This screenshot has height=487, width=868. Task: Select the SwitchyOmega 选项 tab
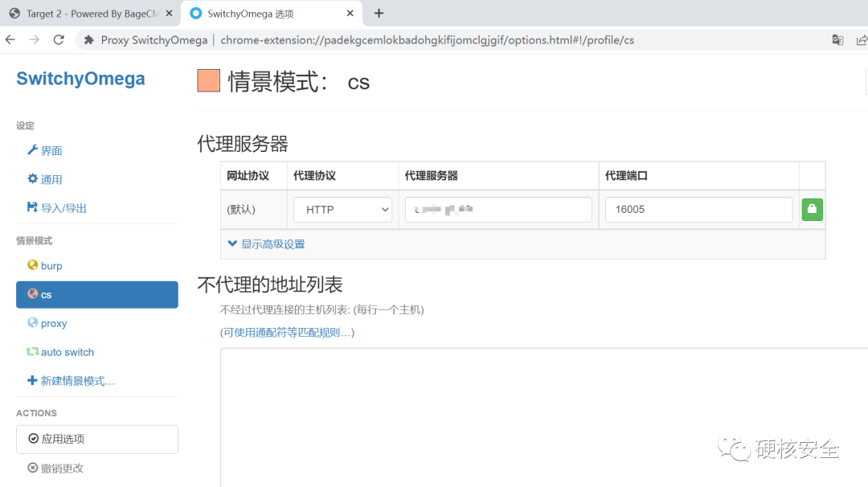pyautogui.click(x=272, y=14)
